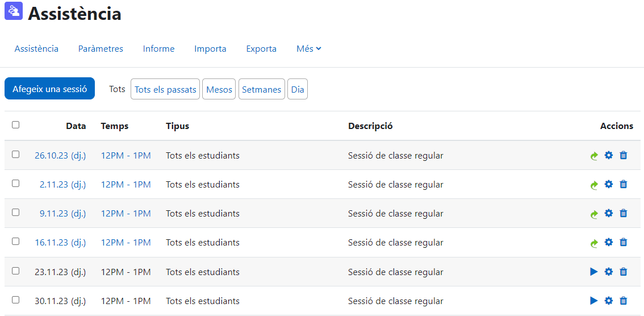Go to the Importa tab
644x316 pixels.
210,49
